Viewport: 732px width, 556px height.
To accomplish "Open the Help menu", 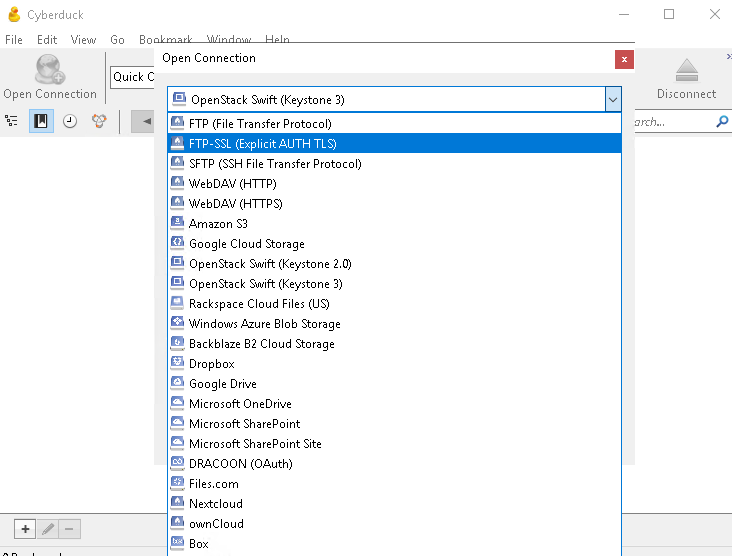I will click(277, 40).
